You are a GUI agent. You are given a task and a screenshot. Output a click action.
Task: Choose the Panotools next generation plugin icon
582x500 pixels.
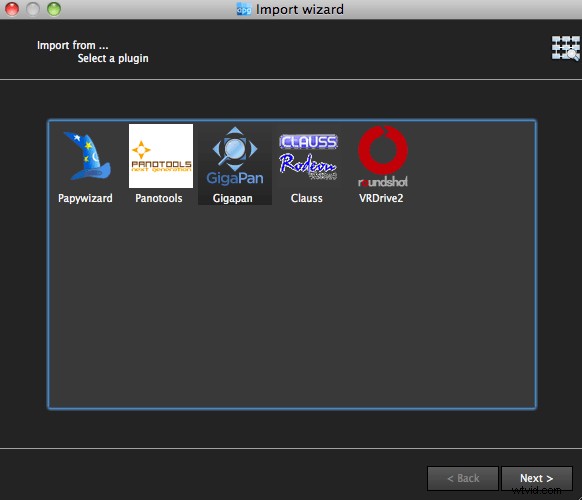point(161,156)
